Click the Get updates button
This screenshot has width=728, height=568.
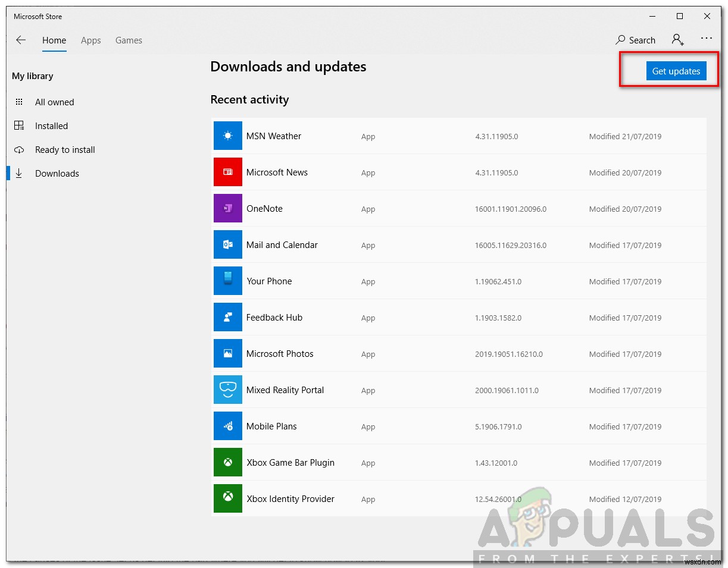click(x=676, y=70)
